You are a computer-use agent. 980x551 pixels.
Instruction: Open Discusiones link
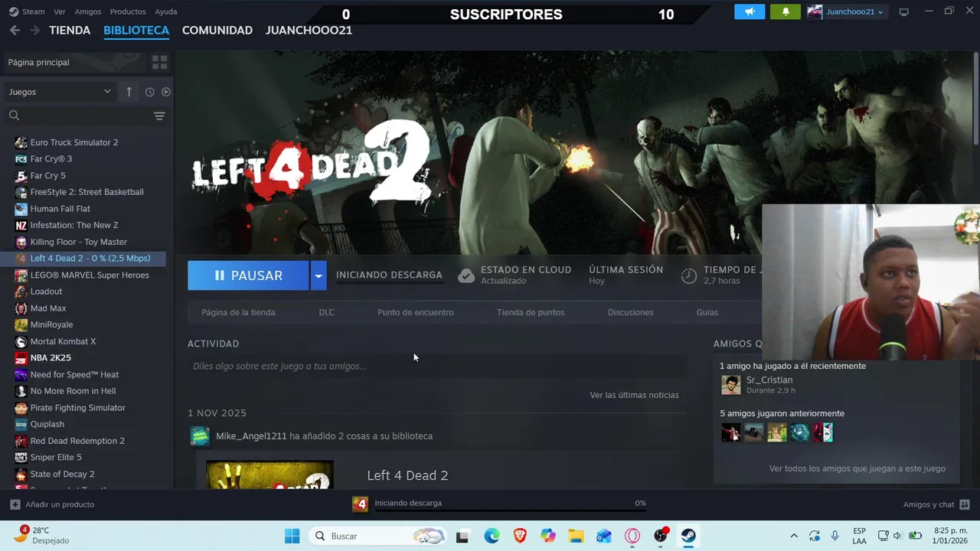631,312
